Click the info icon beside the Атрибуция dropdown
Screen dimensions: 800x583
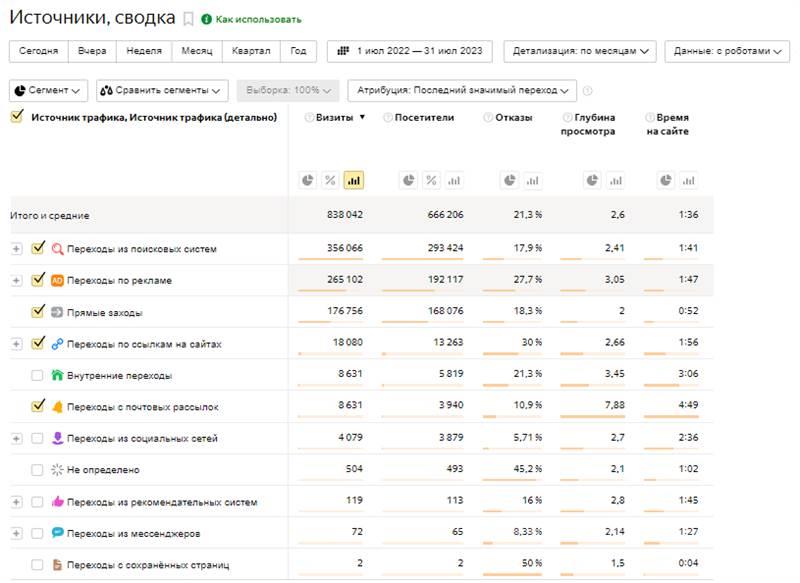click(x=587, y=91)
